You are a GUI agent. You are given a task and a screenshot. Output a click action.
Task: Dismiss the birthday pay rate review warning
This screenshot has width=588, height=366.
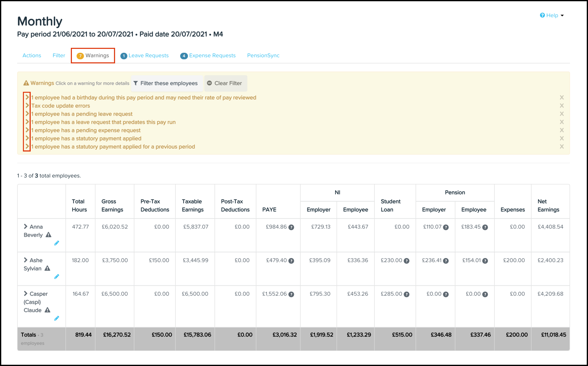[x=562, y=98]
